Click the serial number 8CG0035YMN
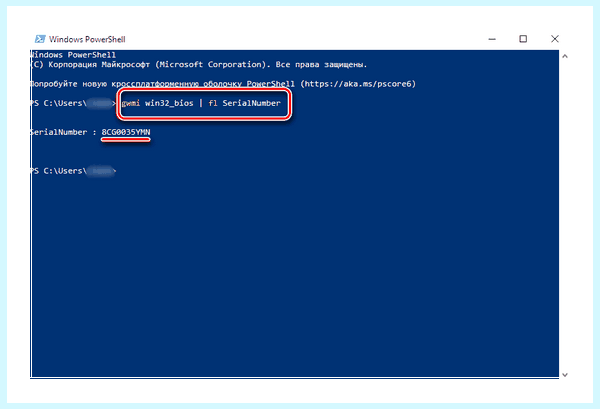This screenshot has height=409, width=600. [126, 132]
